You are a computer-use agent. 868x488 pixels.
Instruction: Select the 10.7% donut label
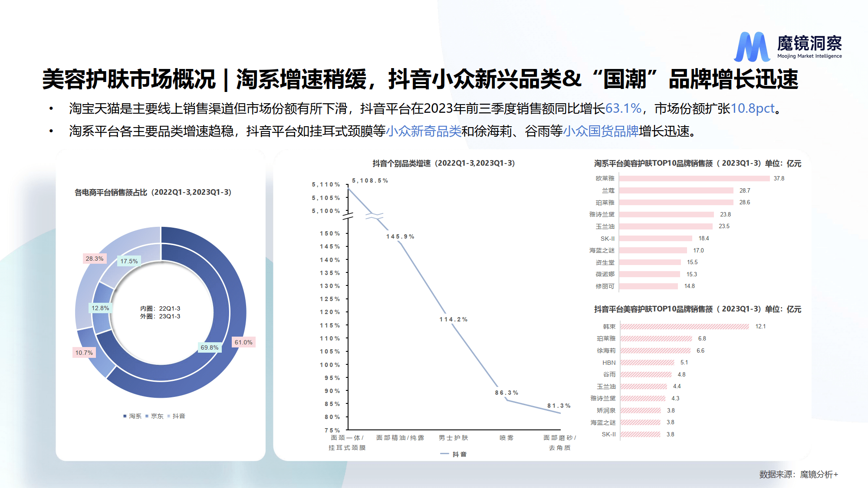pyautogui.click(x=84, y=353)
